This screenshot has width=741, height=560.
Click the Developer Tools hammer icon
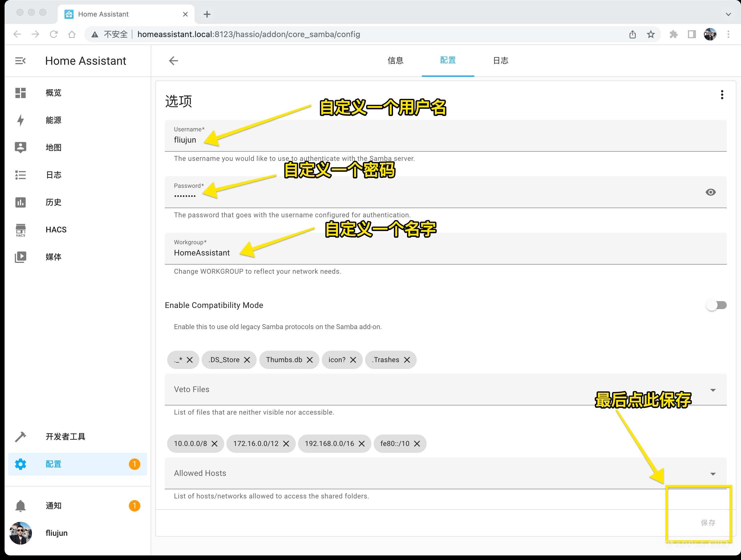[21, 437]
